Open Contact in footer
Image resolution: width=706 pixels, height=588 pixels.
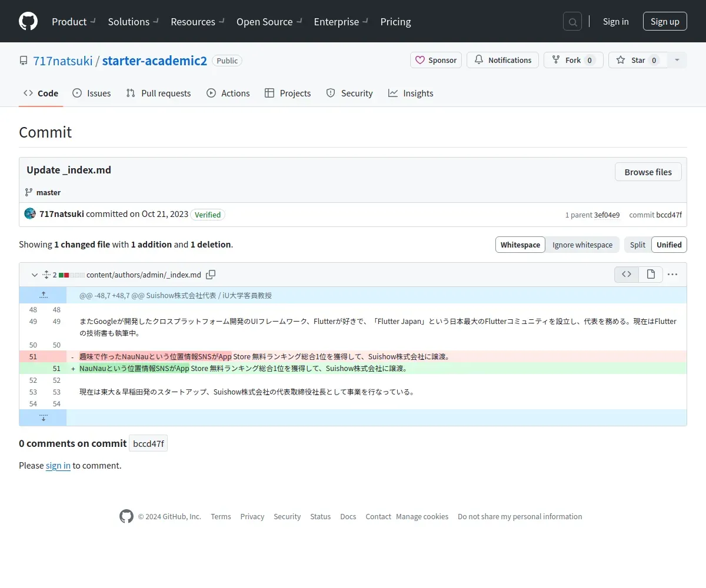pos(378,516)
